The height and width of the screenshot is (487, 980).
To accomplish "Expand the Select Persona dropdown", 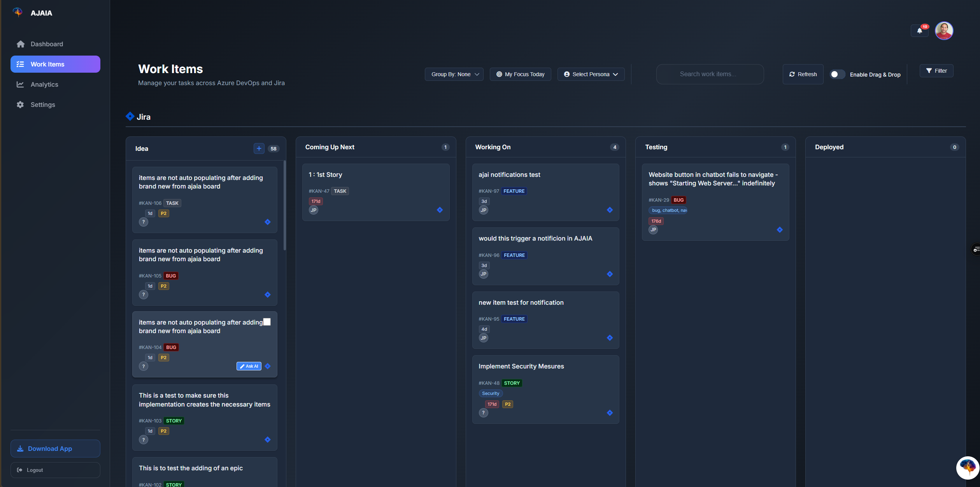I will (x=591, y=74).
